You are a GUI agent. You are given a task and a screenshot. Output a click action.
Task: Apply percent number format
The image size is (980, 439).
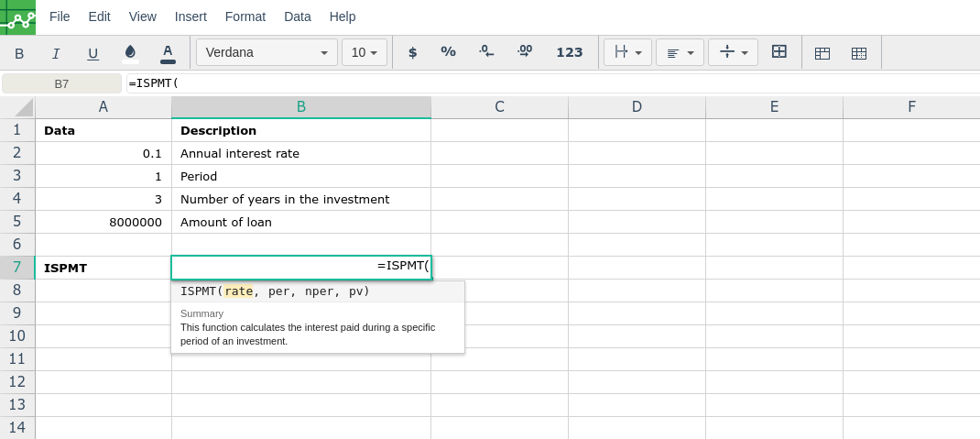pyautogui.click(x=448, y=52)
